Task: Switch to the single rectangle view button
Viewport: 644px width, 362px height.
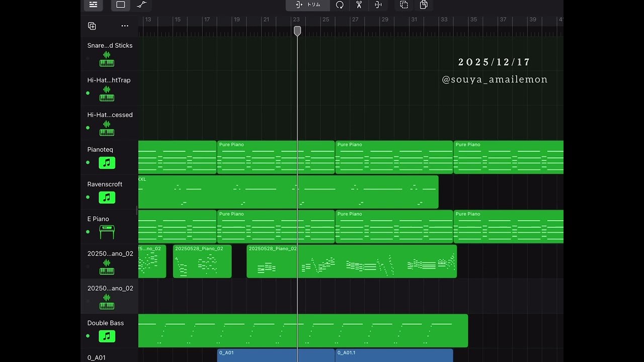Action: click(x=121, y=5)
